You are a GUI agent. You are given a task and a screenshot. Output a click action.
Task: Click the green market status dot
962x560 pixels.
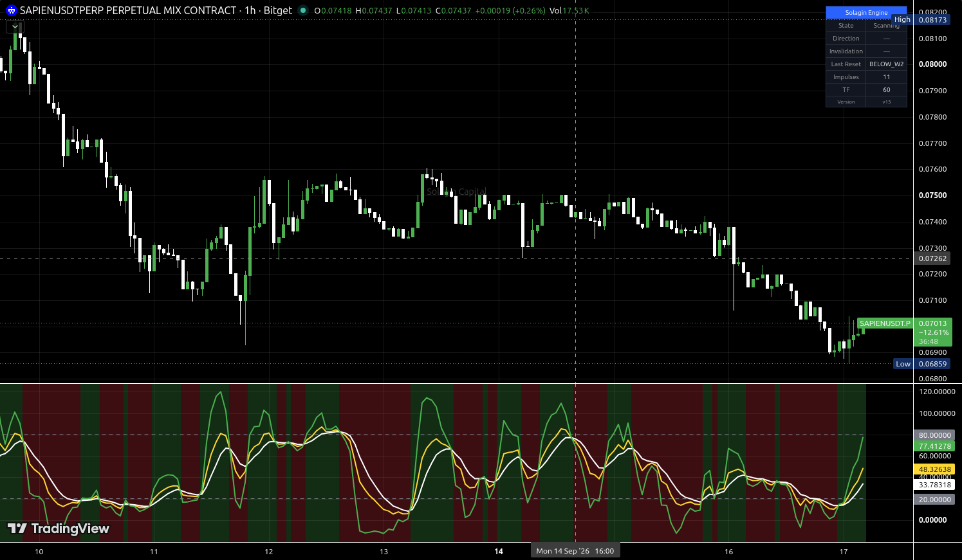pyautogui.click(x=302, y=10)
